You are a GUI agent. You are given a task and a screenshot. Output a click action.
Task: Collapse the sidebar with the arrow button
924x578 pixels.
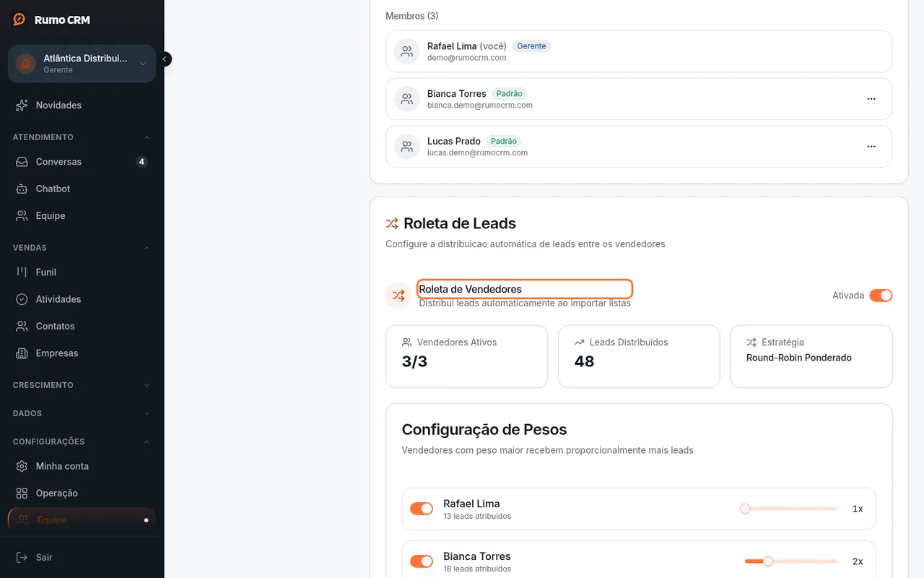[165, 59]
